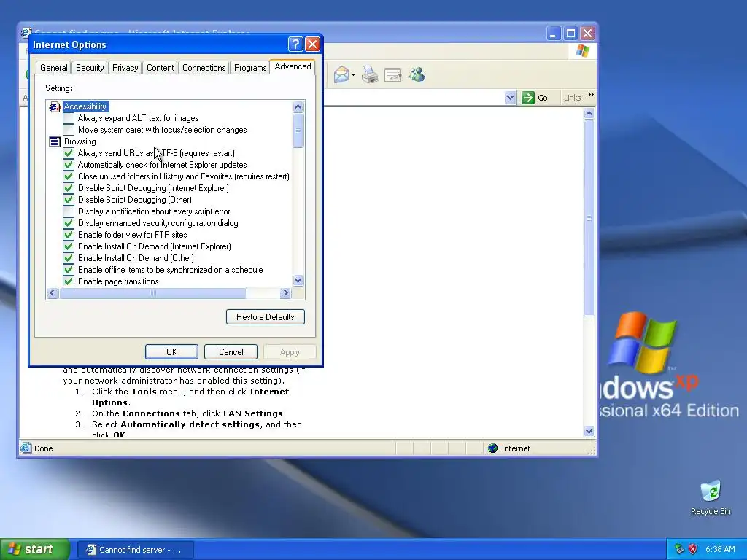The height and width of the screenshot is (560, 747).
Task: Click the Edit page icon in IE toolbar
Action: (x=393, y=75)
